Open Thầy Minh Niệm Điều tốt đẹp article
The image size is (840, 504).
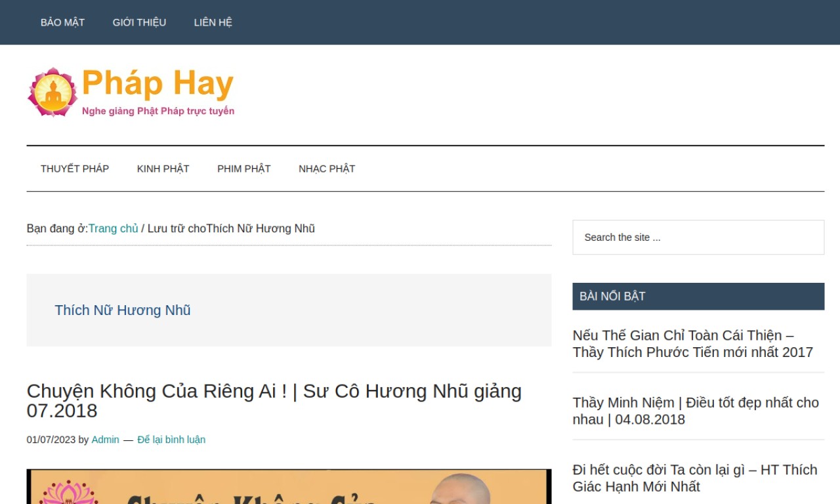click(696, 411)
